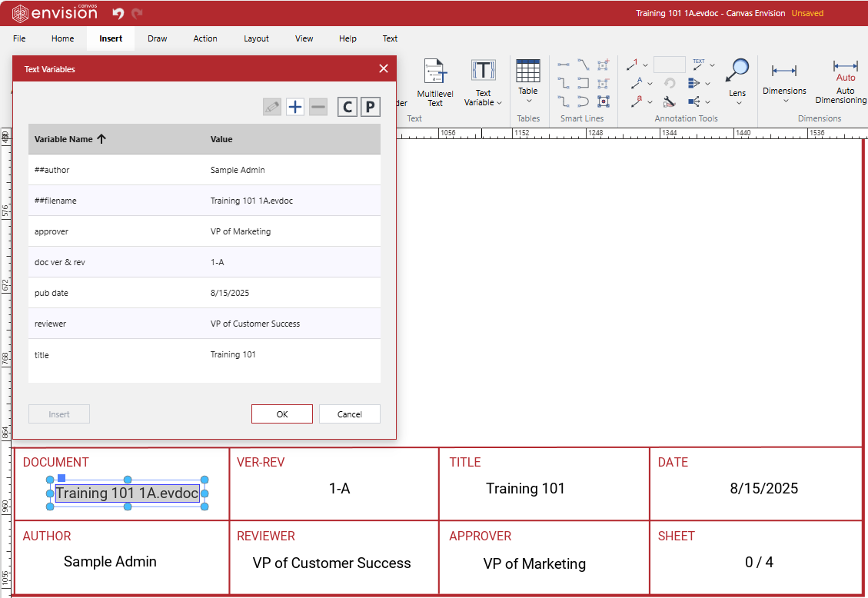Viewport: 868px width, 598px height.
Task: Click the Value column header
Action: [221, 139]
